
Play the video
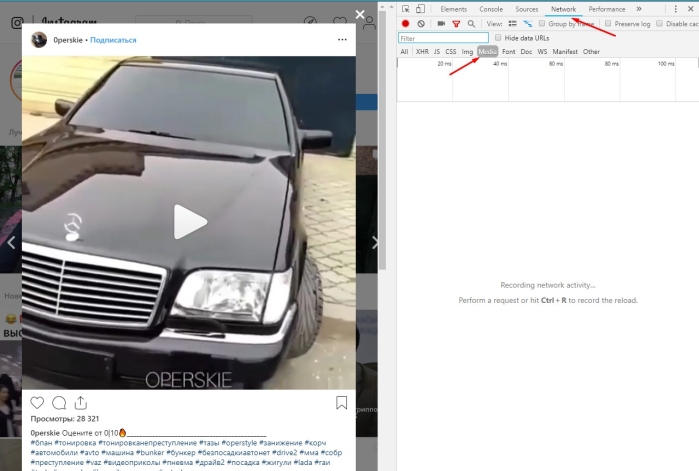point(190,222)
